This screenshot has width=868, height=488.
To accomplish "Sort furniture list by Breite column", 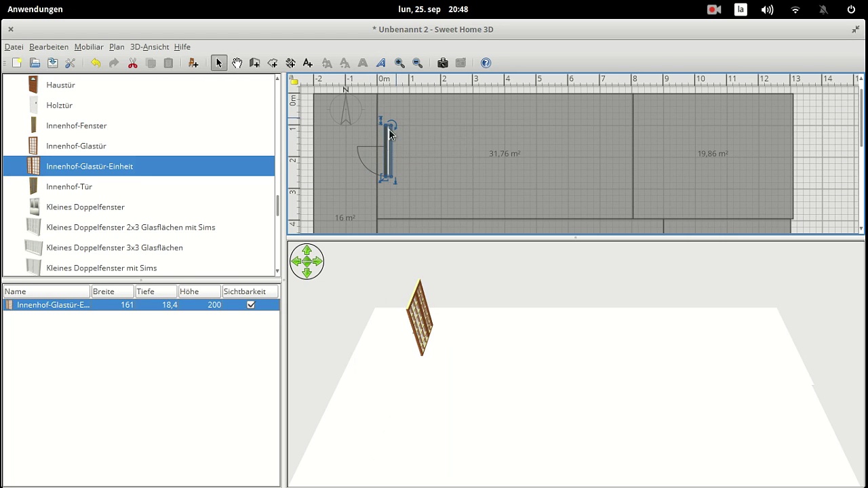I will [112, 291].
